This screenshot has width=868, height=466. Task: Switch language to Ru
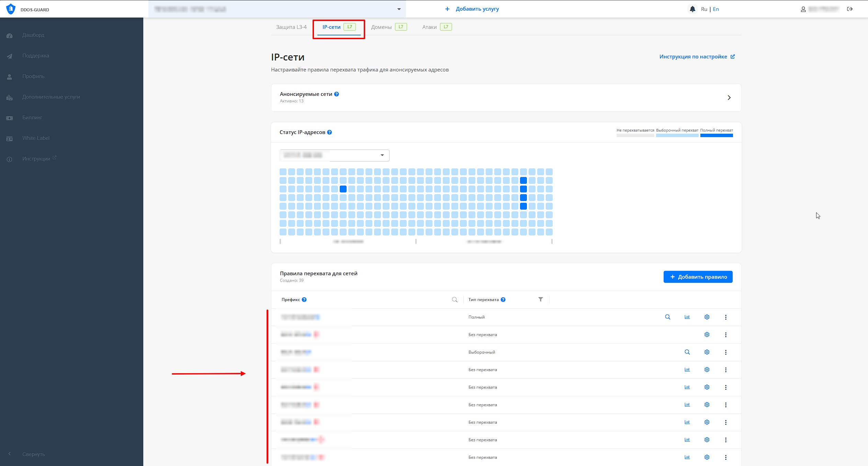[704, 9]
